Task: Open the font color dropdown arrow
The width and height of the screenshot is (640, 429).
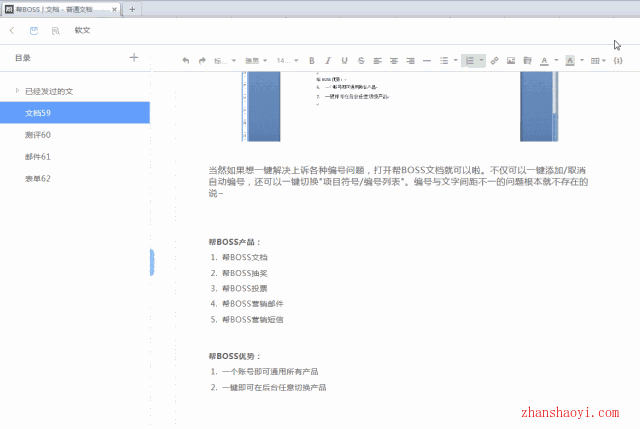Action: click(556, 60)
